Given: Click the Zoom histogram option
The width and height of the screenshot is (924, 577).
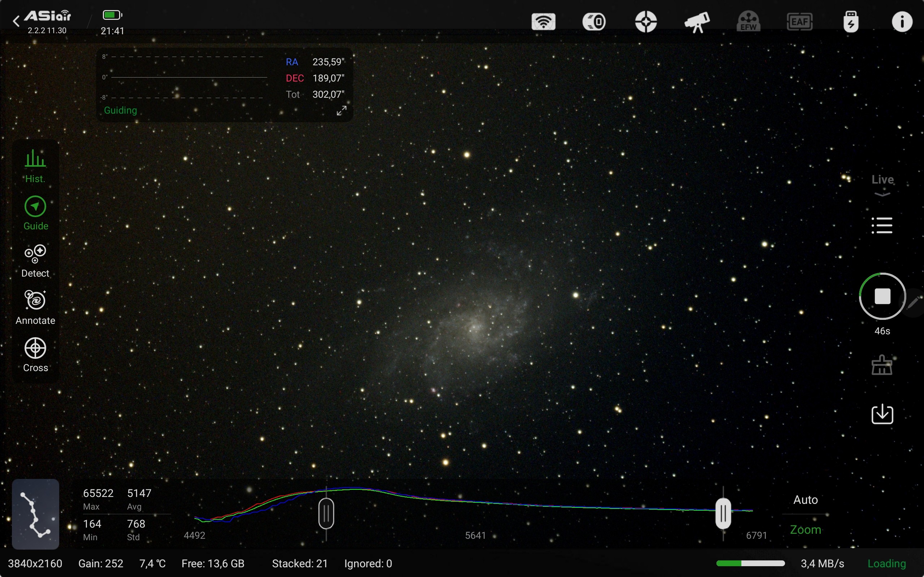Looking at the screenshot, I should point(805,530).
